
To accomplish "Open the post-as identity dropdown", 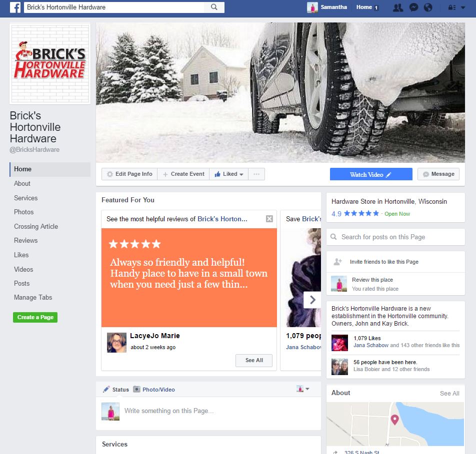I will tap(303, 389).
